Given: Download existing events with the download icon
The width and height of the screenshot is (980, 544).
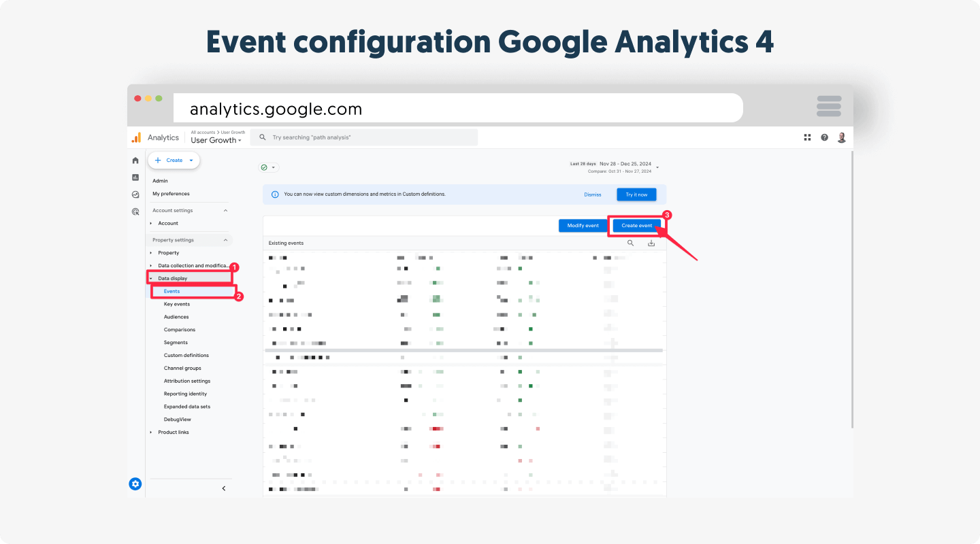Looking at the screenshot, I should pyautogui.click(x=651, y=243).
